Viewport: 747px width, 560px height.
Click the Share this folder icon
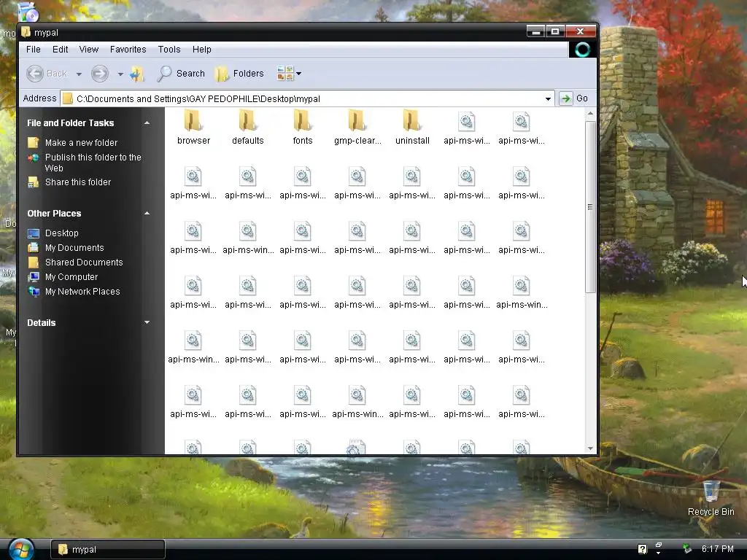pyautogui.click(x=34, y=182)
